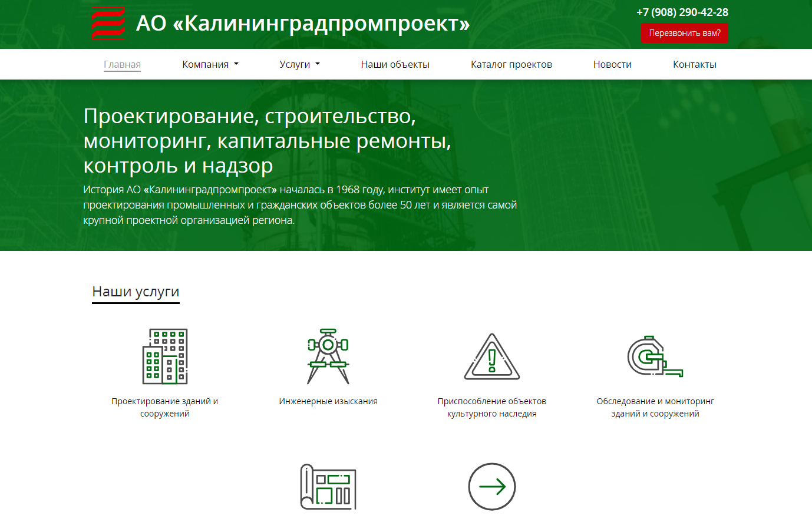Open the Проектирование зданий и сооружений link
This screenshot has width=812, height=522.
click(x=165, y=407)
